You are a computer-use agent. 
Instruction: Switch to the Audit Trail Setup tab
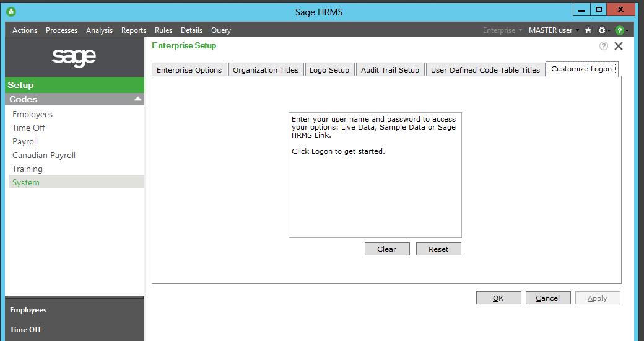[x=390, y=70]
